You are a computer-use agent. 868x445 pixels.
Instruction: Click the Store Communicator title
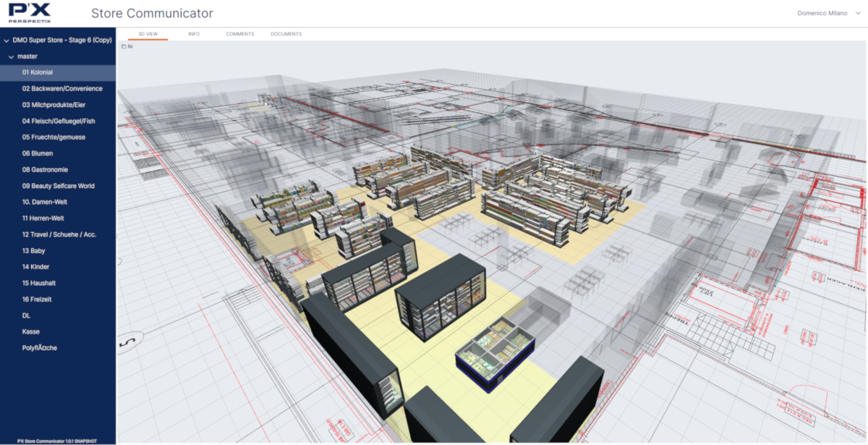pos(152,13)
